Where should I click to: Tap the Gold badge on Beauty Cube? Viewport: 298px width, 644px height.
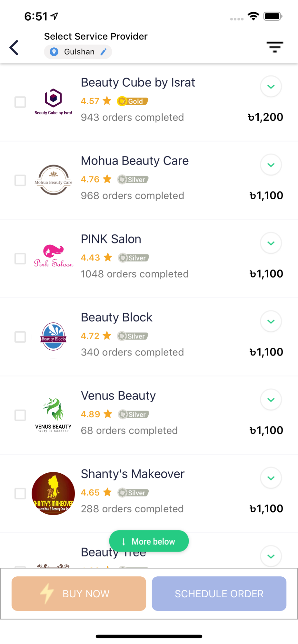click(133, 101)
